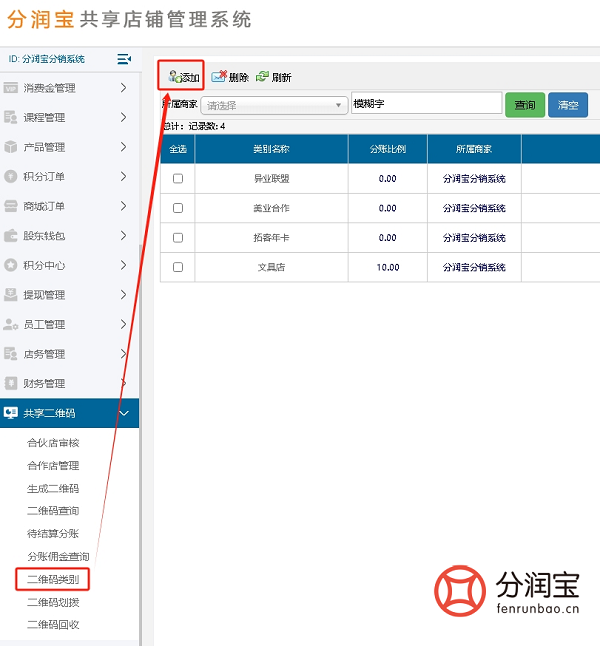
Task: Open the 二维码划拨 submenu item
Action: coord(53,602)
